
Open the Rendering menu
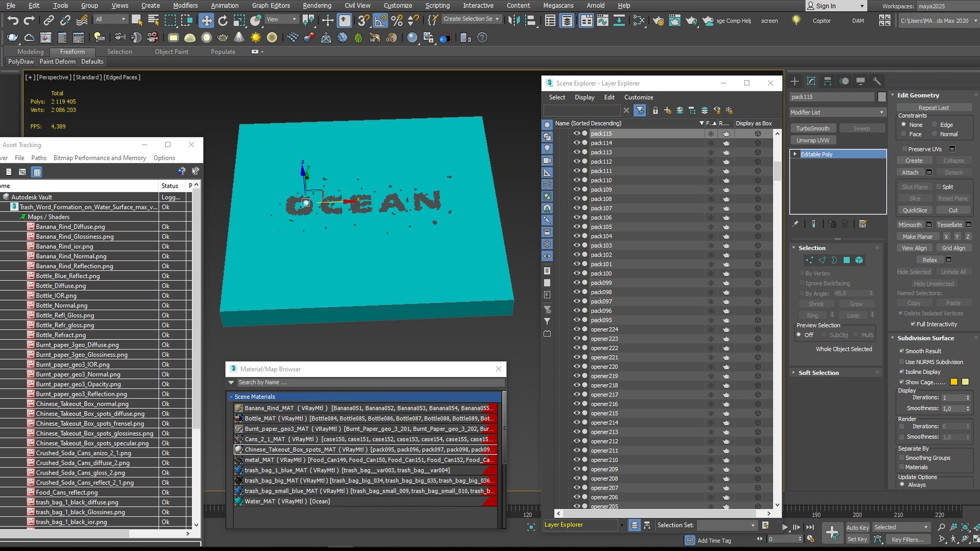[x=316, y=6]
